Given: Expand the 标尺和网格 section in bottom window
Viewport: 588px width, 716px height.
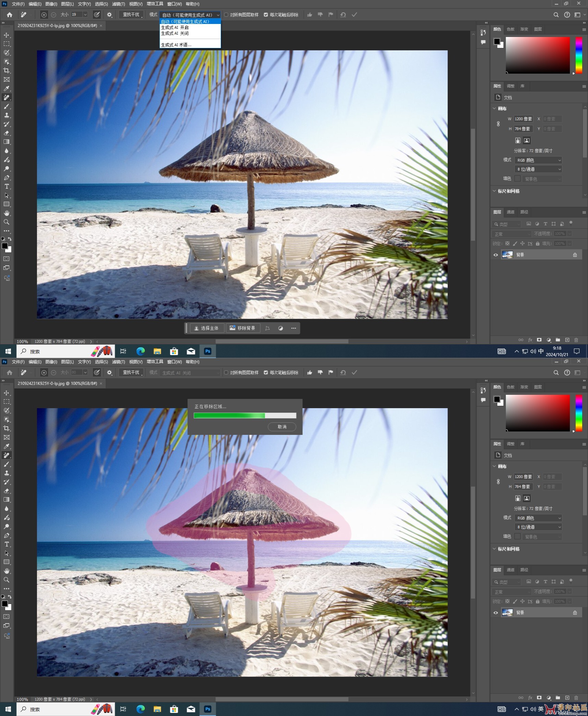Looking at the screenshot, I should tap(494, 549).
